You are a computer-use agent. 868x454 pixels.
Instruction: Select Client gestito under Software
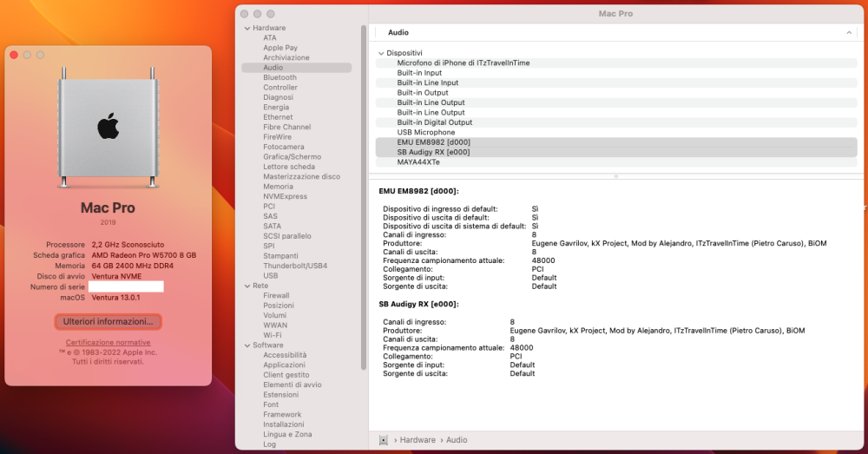click(x=286, y=375)
